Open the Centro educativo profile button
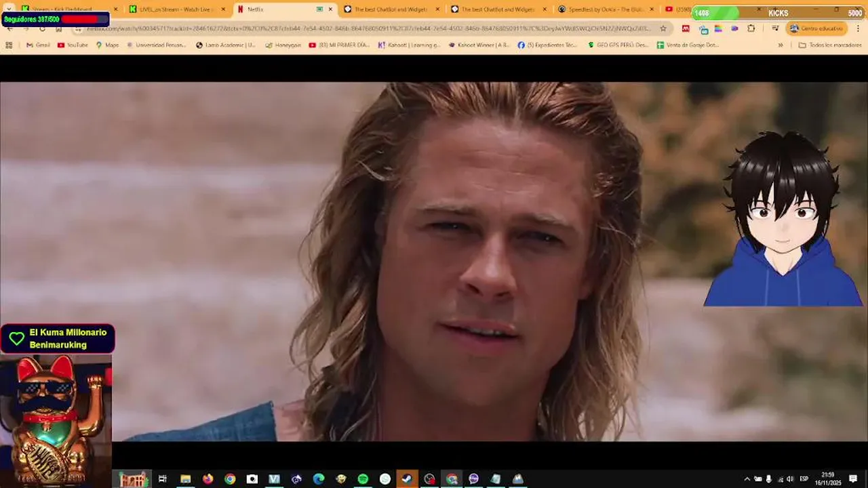 click(816, 28)
